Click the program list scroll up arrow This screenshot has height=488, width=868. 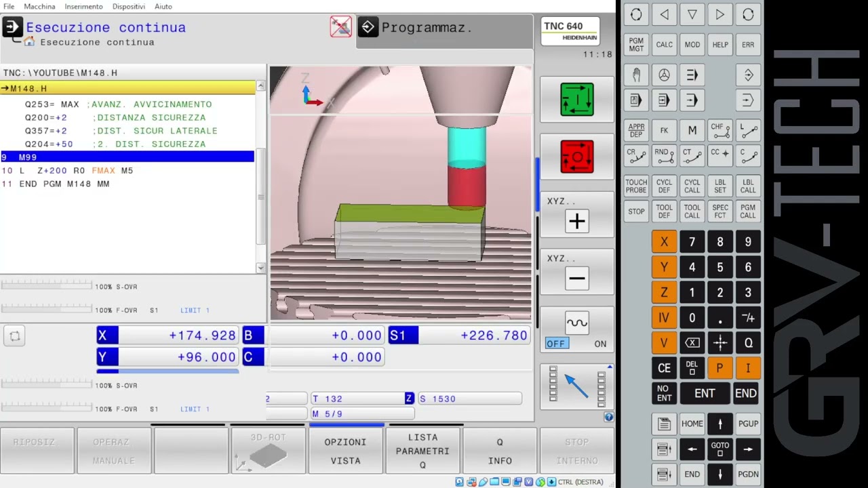(x=261, y=87)
